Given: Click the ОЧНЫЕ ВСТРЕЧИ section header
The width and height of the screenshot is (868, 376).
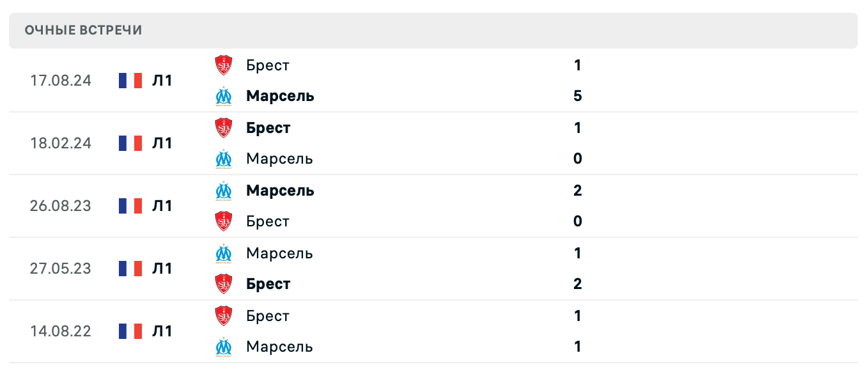Looking at the screenshot, I should 83,29.
